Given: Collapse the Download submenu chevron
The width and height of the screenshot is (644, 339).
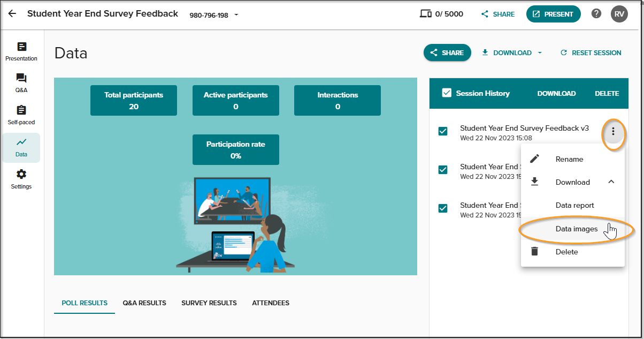Looking at the screenshot, I should point(611,182).
